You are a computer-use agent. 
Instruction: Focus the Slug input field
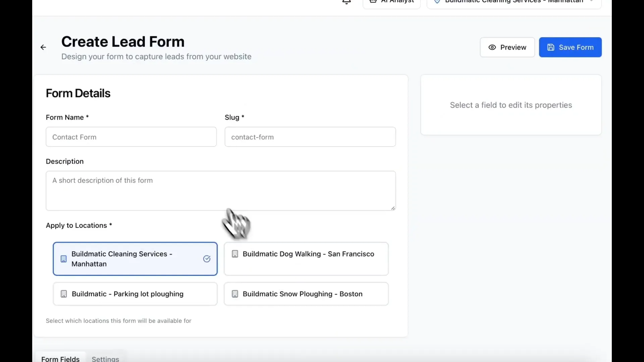(x=310, y=137)
